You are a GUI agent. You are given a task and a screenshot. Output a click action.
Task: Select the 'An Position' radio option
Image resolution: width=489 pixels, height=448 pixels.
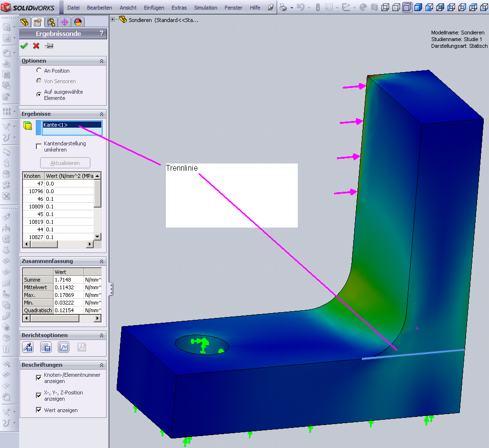pos(39,71)
